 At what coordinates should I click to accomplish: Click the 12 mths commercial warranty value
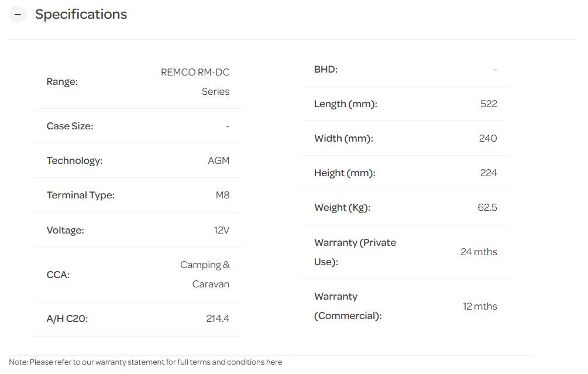pyautogui.click(x=480, y=306)
